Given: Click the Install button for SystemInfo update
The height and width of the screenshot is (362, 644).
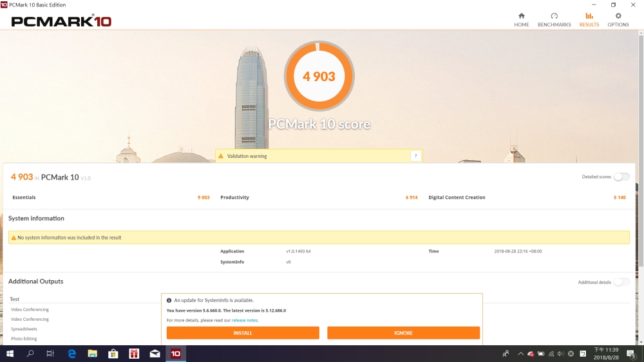Looking at the screenshot, I should tap(243, 333).
